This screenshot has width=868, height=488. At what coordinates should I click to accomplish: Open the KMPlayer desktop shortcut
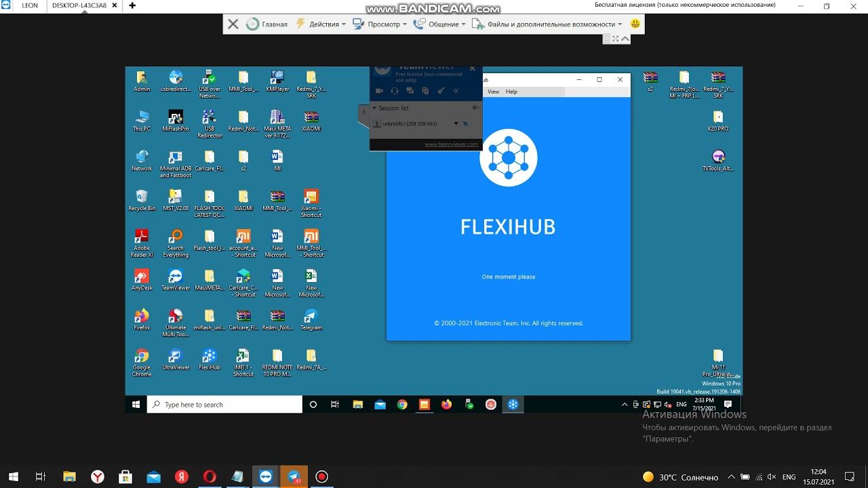pyautogui.click(x=277, y=81)
